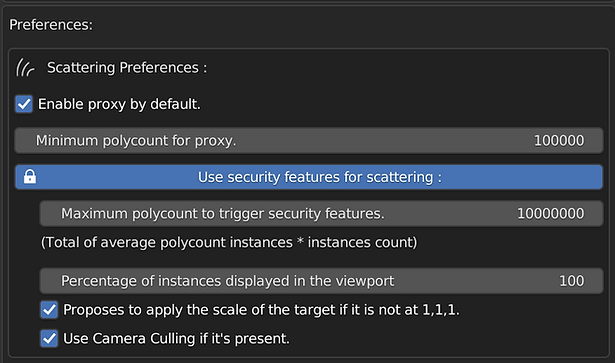
Task: Click the padlock icon on security button
Action: click(30, 176)
